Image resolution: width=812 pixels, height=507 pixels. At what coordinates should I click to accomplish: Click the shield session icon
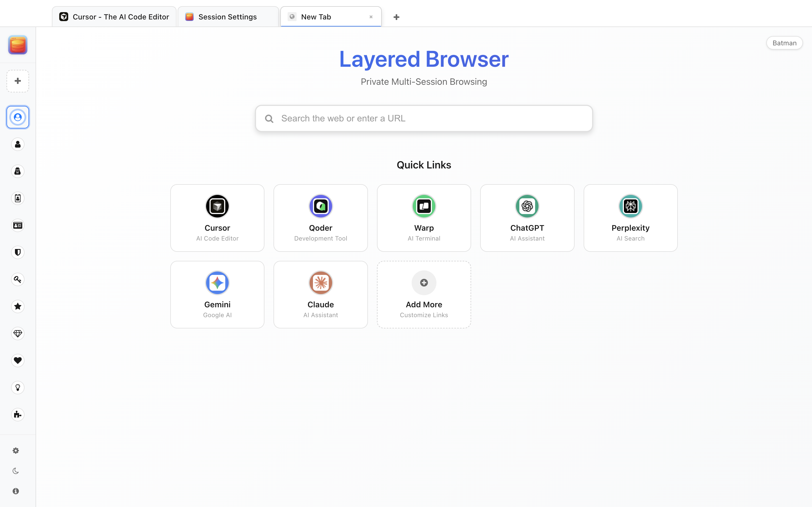[18, 252]
